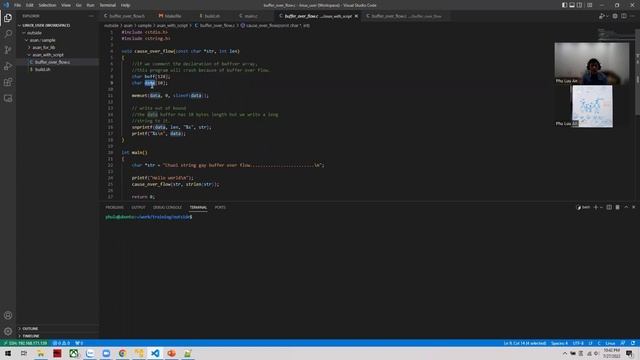Open the Extensions view
The width and height of the screenshot is (640, 360).
8,82
